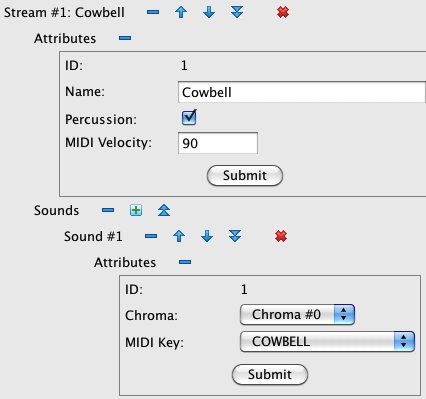
Task: Send Stream #1 Cowbell to bottom
Action: [237, 12]
